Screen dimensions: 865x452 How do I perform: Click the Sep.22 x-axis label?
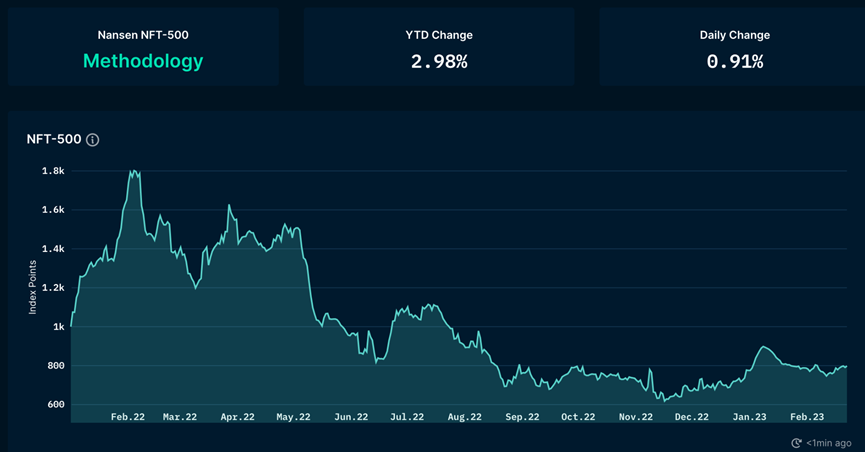(x=522, y=417)
